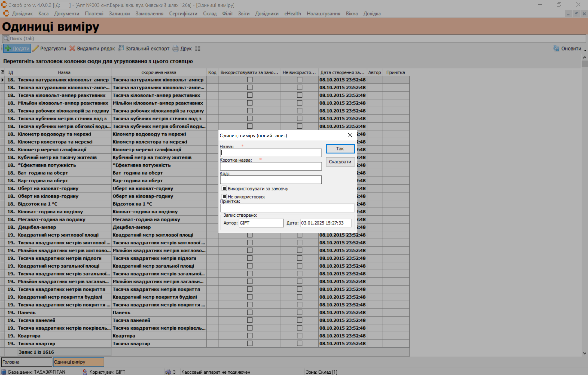Click the green plus Додати icon
This screenshot has height=375, width=588.
[x=8, y=48]
